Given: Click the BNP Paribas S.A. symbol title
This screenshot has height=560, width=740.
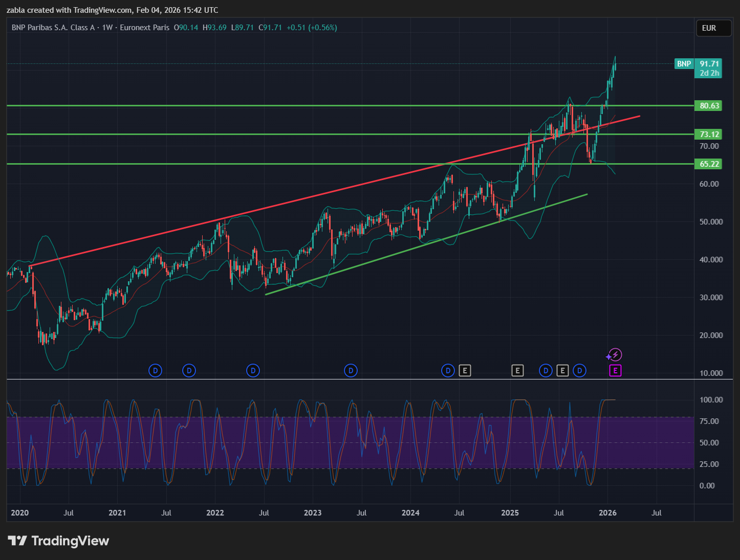Looking at the screenshot, I should [x=53, y=28].
